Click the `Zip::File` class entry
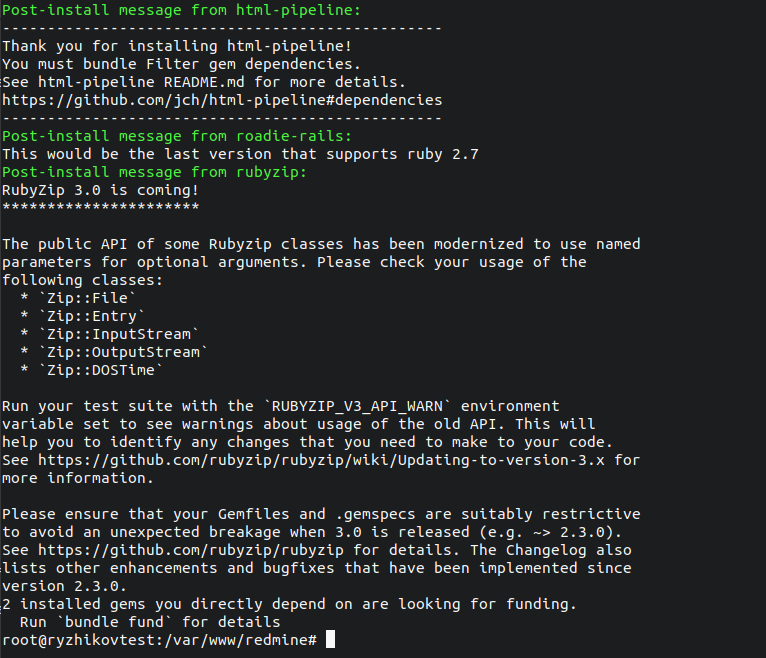Screen dimensions: 766x658 click(84, 298)
